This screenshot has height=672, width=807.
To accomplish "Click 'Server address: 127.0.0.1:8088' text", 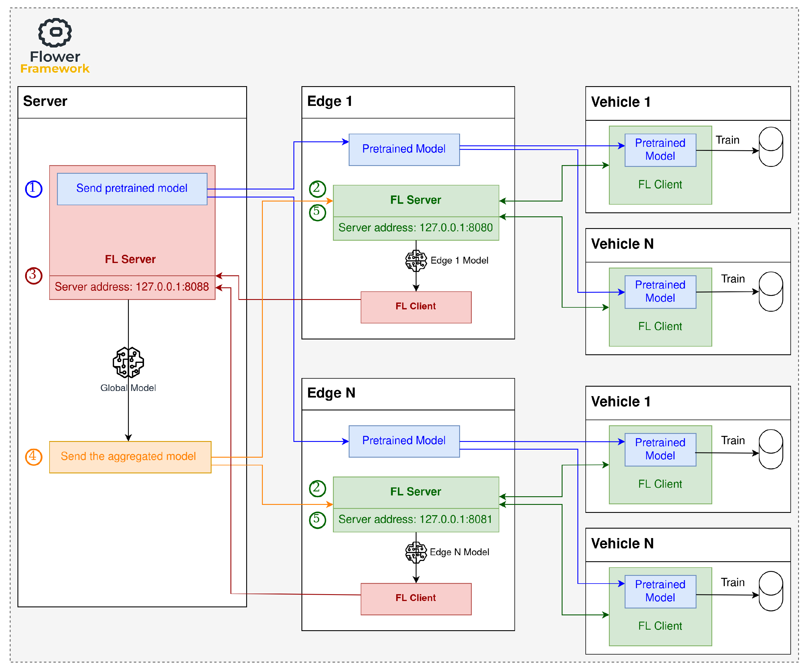I will (132, 287).
